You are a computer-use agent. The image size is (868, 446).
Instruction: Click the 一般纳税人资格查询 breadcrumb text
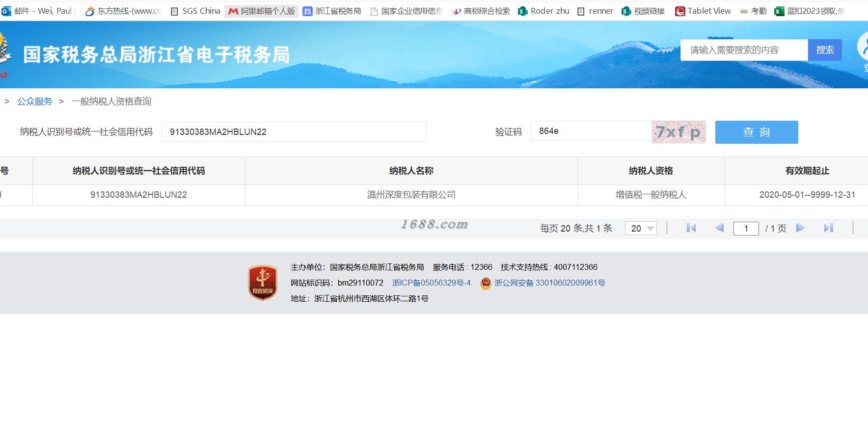point(111,102)
